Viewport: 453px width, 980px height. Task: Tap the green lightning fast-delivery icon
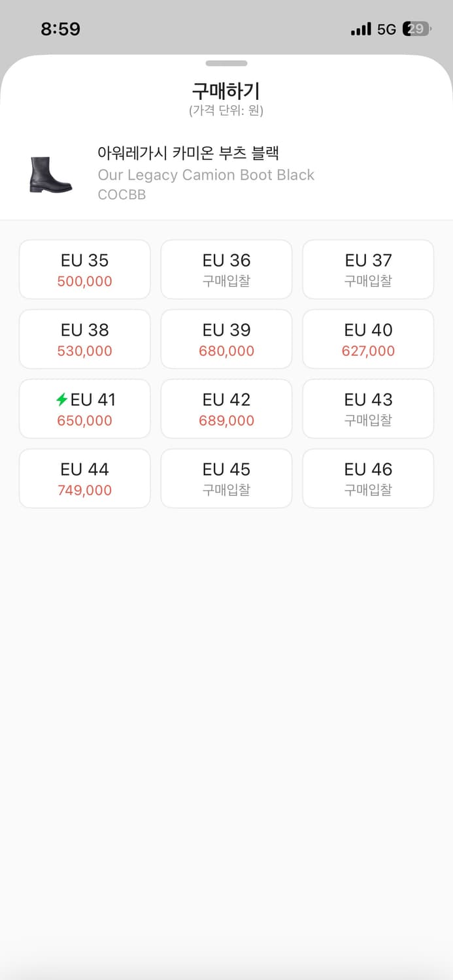(x=62, y=400)
